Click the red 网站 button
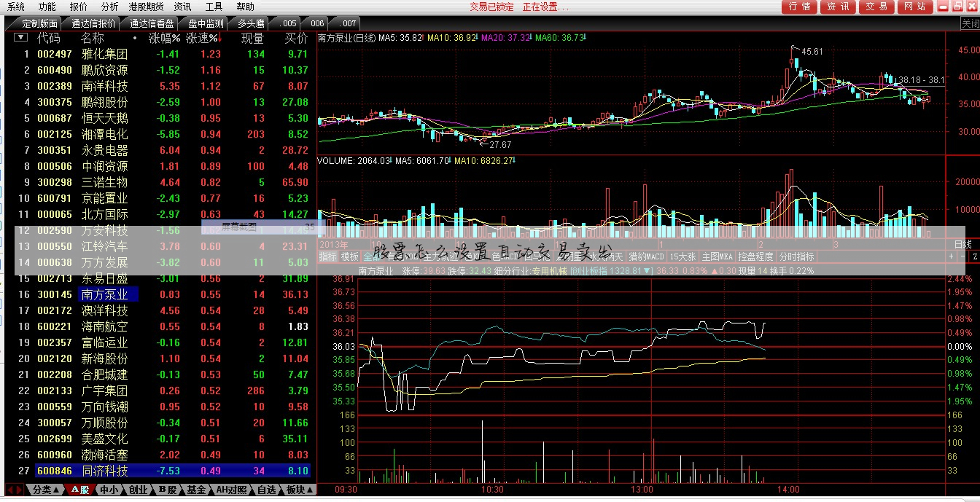 (x=914, y=7)
